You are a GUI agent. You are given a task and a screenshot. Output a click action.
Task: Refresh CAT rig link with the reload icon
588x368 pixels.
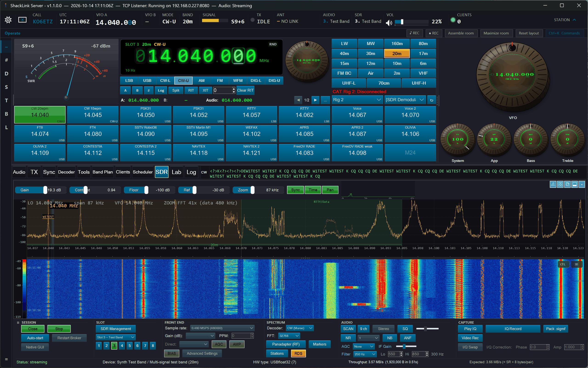(432, 100)
